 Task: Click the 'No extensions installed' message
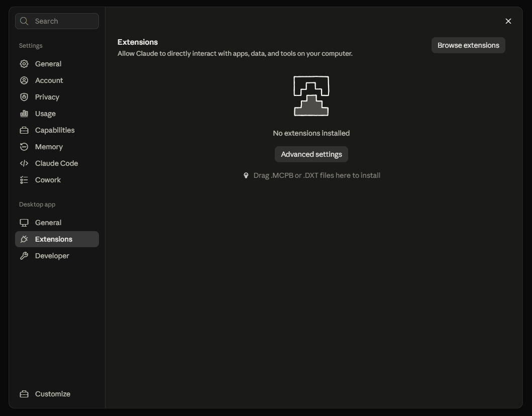pos(311,133)
